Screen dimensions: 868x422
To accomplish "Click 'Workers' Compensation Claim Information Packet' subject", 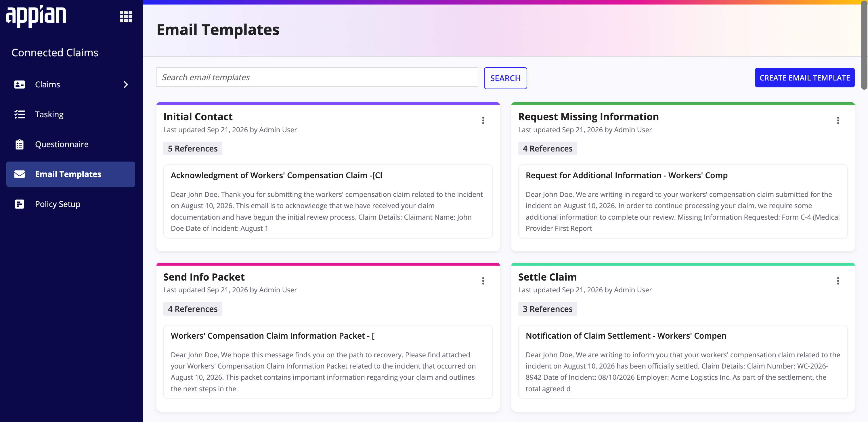I will tap(273, 336).
